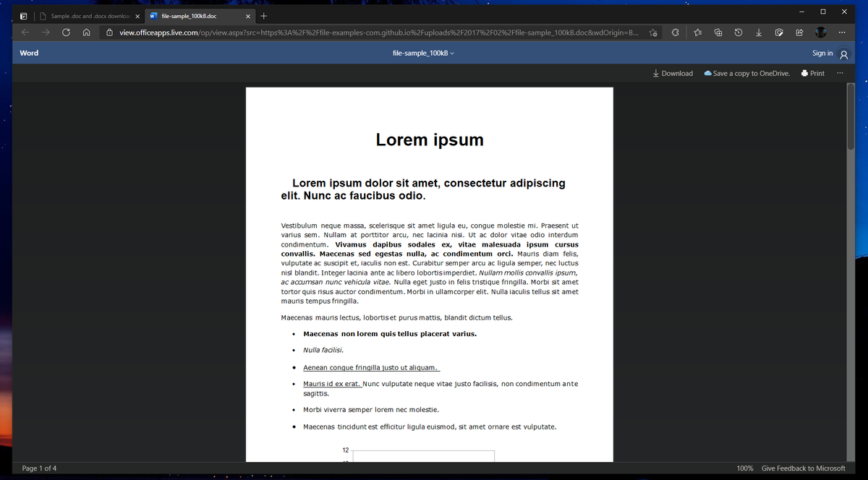Open Edge Settings and more menu
This screenshot has height=480, width=868.
coord(842,33)
